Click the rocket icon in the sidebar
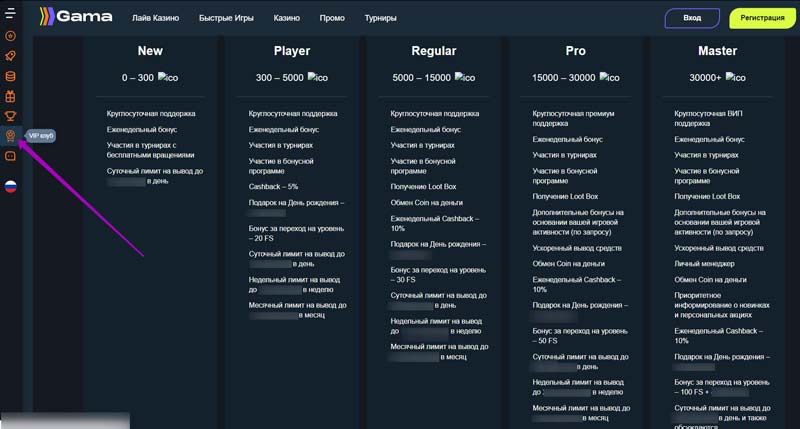 11,55
